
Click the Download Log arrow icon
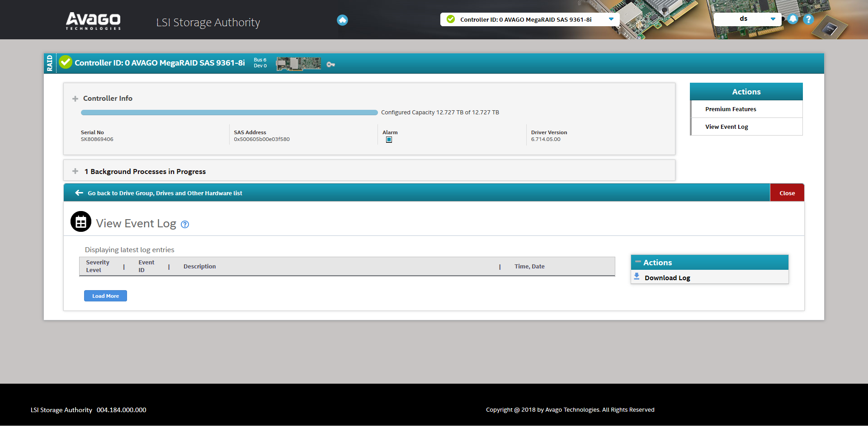click(637, 277)
